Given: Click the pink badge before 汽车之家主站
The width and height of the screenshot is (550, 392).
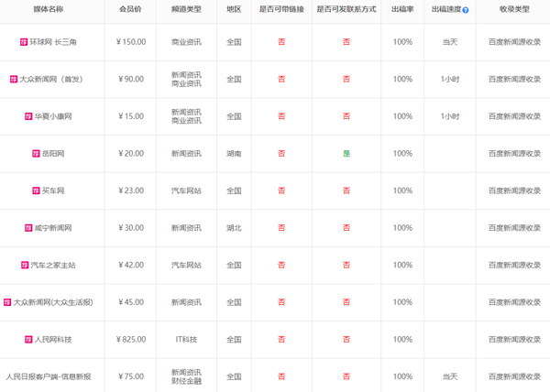Looking at the screenshot, I should (24, 265).
